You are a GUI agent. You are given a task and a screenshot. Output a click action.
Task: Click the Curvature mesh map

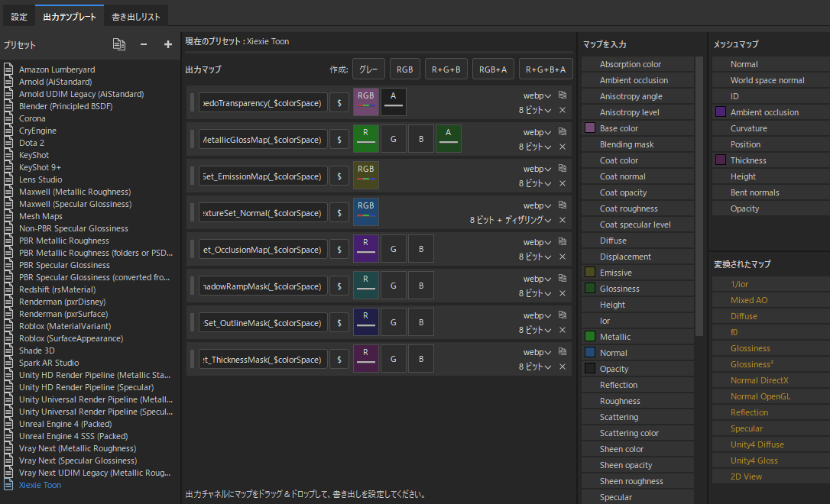click(x=748, y=128)
